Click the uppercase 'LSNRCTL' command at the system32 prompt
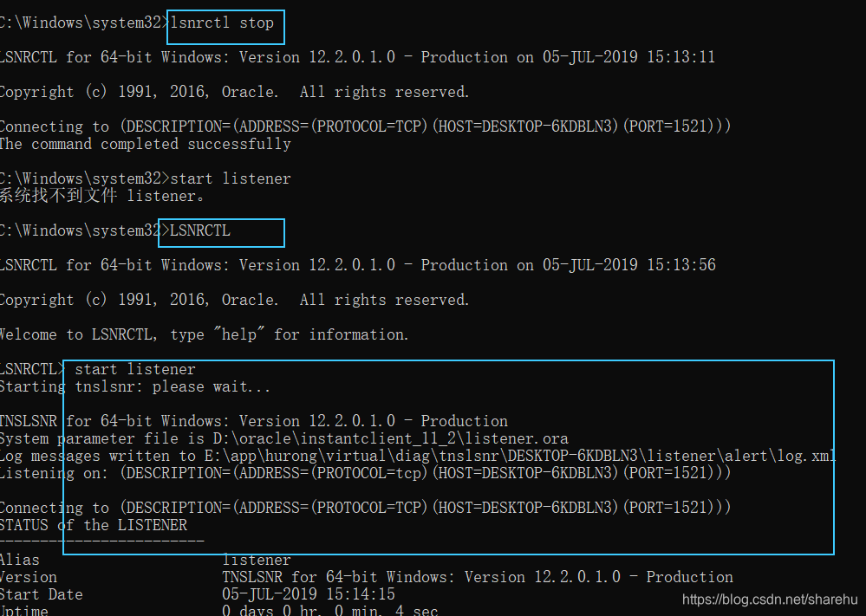This screenshot has width=866, height=616. (x=200, y=230)
